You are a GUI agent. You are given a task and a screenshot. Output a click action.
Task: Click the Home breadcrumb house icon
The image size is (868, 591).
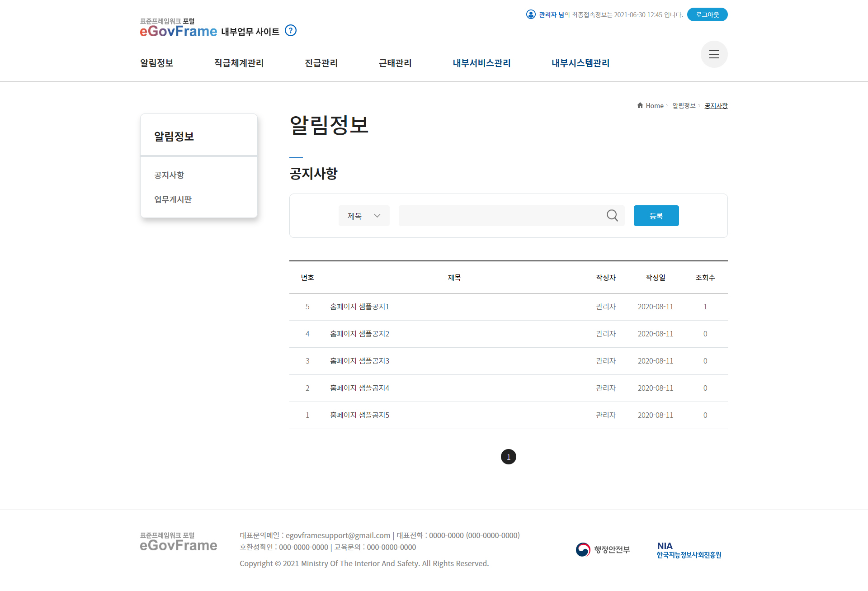coord(640,105)
